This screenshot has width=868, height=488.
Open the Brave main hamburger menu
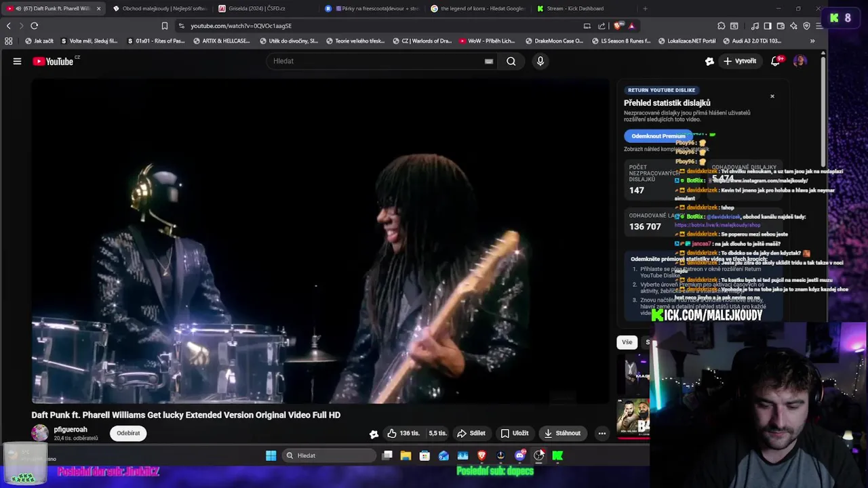(819, 26)
